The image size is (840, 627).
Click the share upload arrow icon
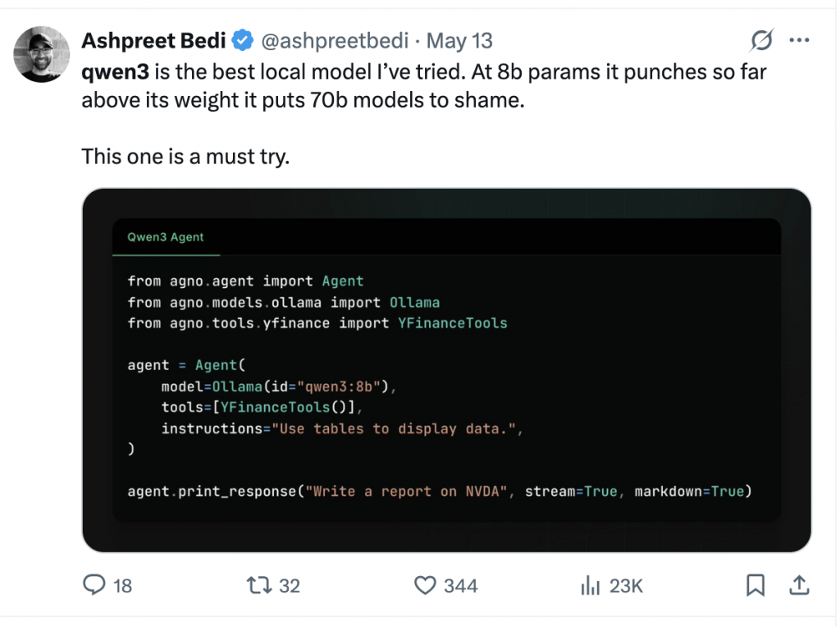point(799,584)
